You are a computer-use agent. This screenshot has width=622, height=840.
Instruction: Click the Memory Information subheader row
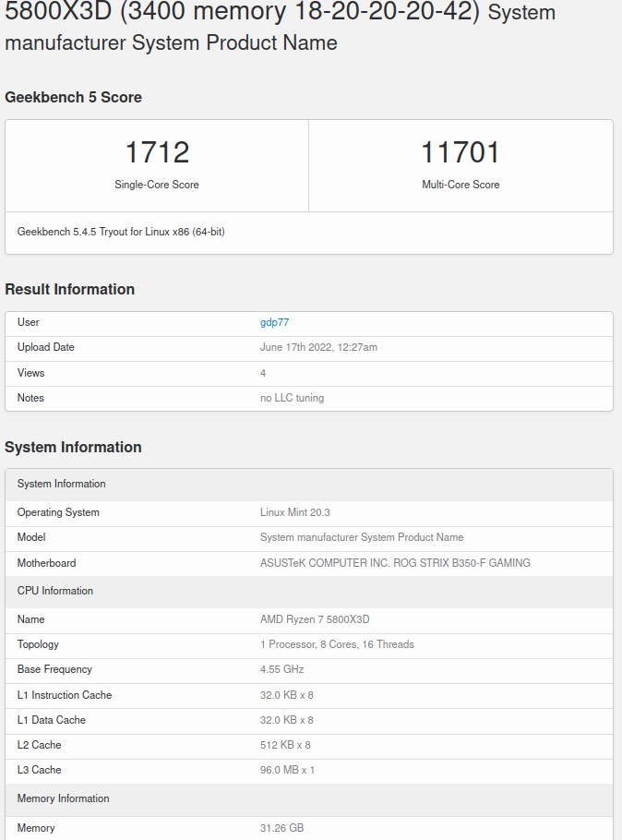[x=63, y=798]
